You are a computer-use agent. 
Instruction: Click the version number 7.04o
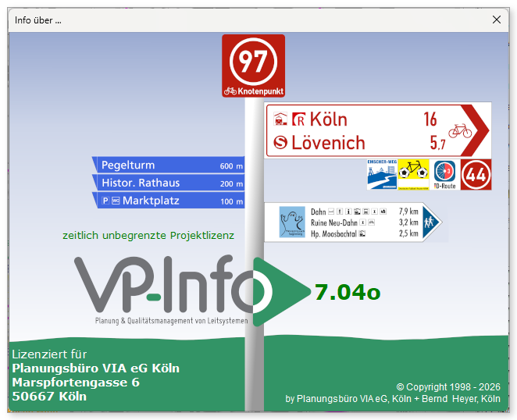[348, 293]
